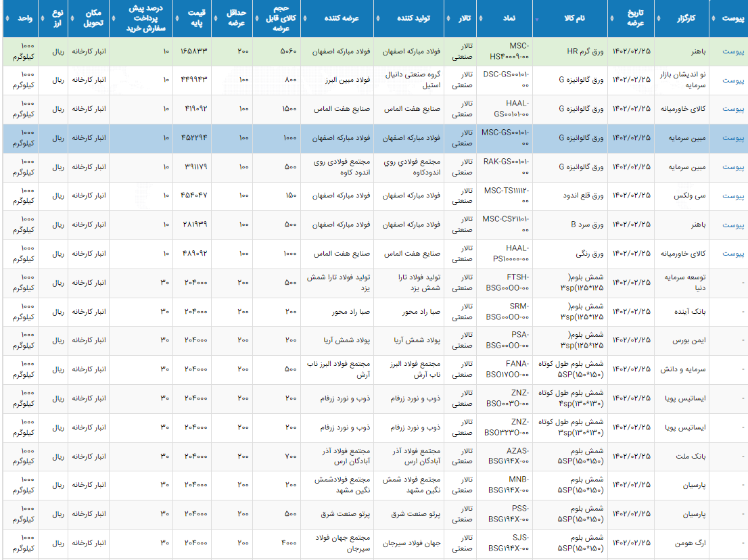The height and width of the screenshot is (560, 748).
Task: Sort by حجم کالای قابل عرضه sort icon
Action: [x=256, y=19]
